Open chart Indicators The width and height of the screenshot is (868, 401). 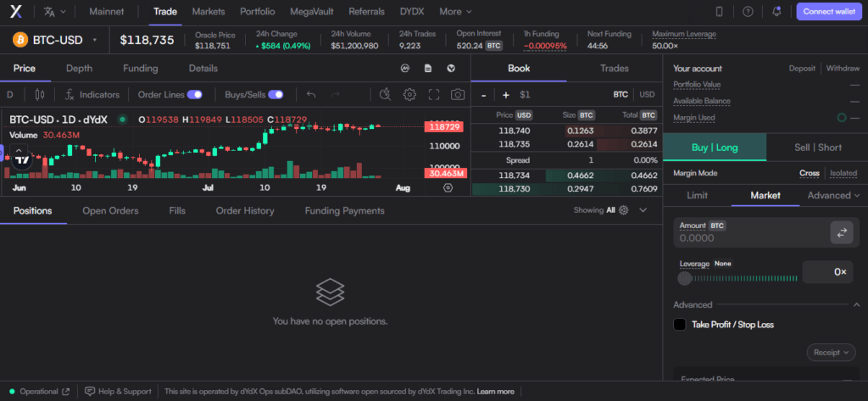(92, 95)
